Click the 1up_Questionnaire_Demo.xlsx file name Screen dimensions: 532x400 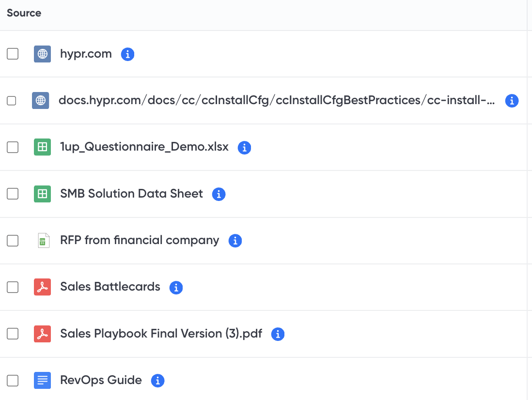pos(144,147)
